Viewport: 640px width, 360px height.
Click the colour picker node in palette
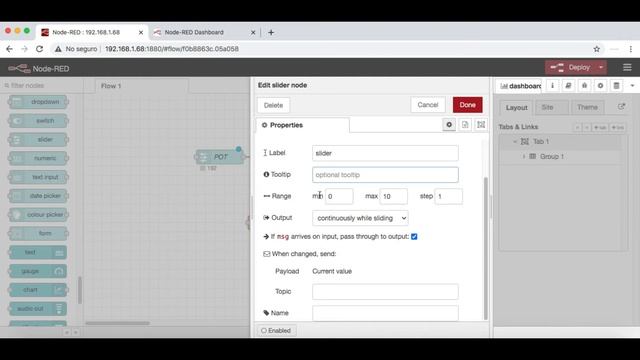pyautogui.click(x=38, y=215)
